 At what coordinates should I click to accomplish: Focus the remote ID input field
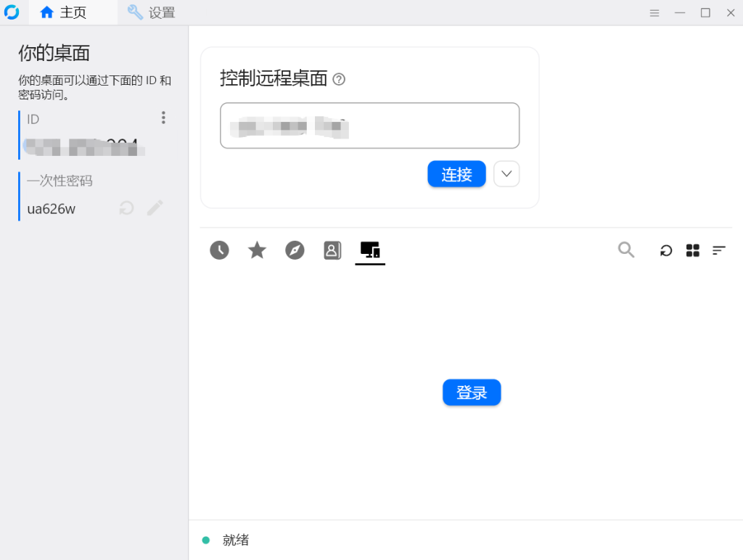click(369, 125)
